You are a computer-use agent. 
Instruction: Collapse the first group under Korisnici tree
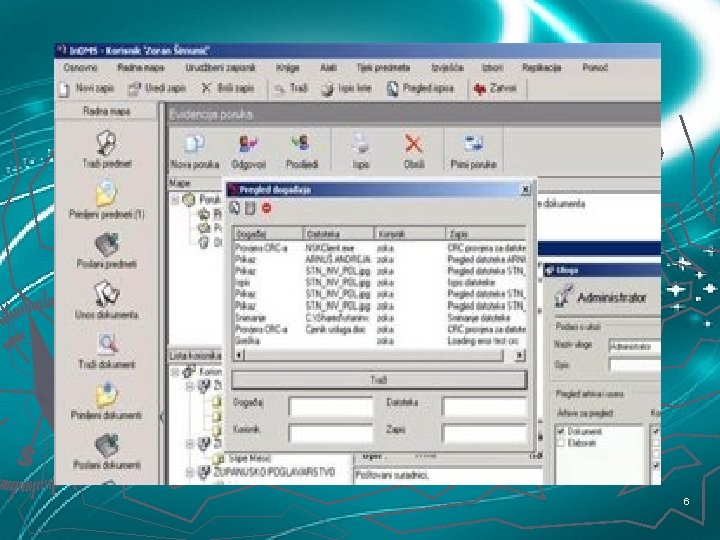tap(190, 386)
